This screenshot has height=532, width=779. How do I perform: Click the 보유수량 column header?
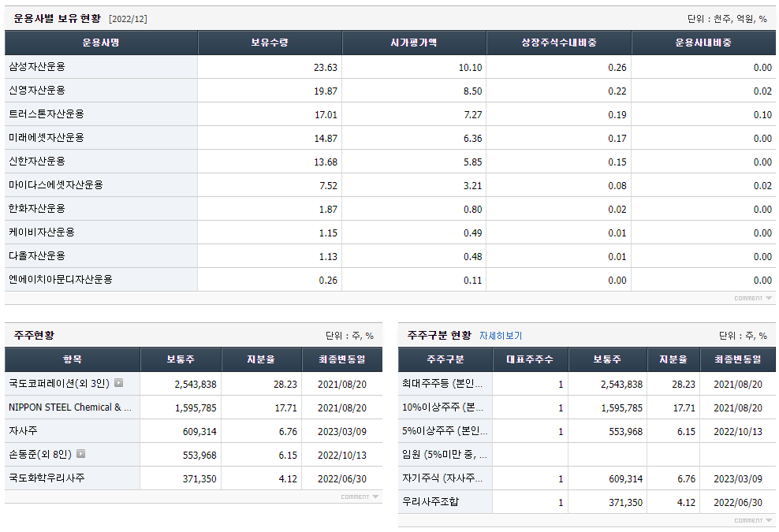pyautogui.click(x=270, y=43)
